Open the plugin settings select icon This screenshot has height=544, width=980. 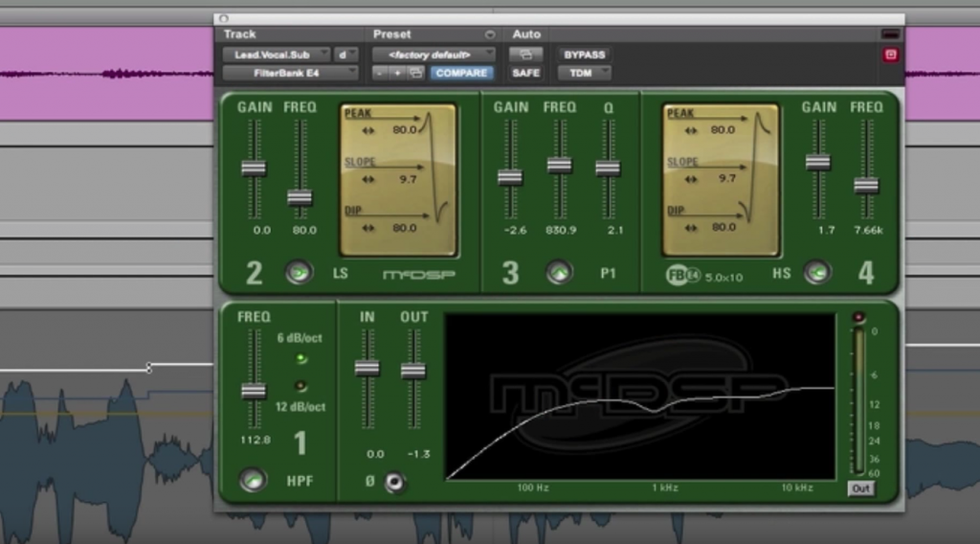(415, 73)
